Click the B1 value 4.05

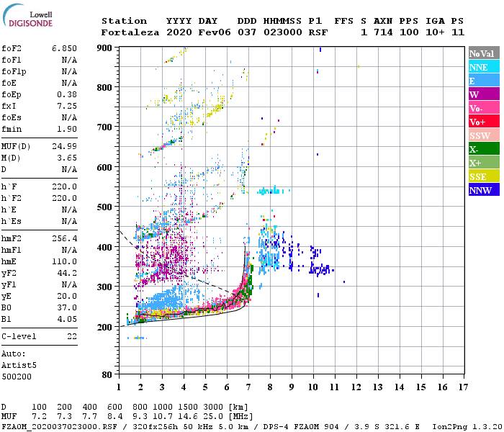point(67,320)
